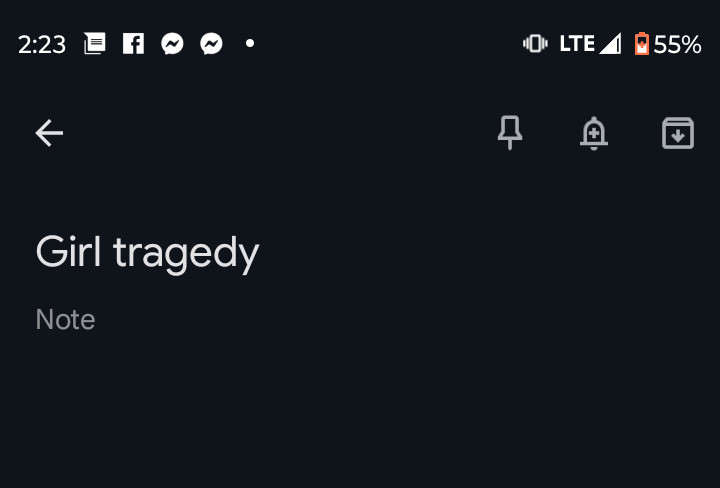Tap the vibrate mode status icon
Image resolution: width=720 pixels, height=488 pixels.
point(535,44)
